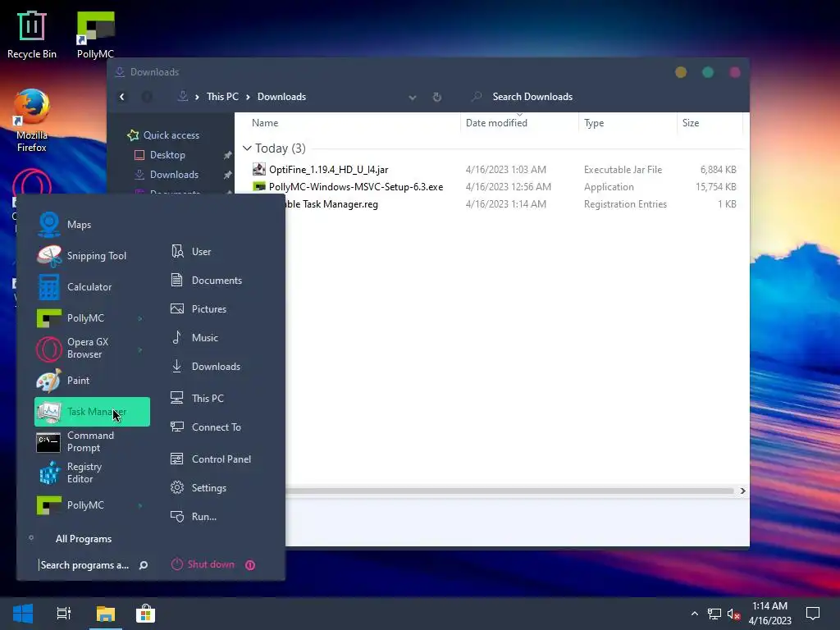Sort files by Size column

click(x=710, y=123)
